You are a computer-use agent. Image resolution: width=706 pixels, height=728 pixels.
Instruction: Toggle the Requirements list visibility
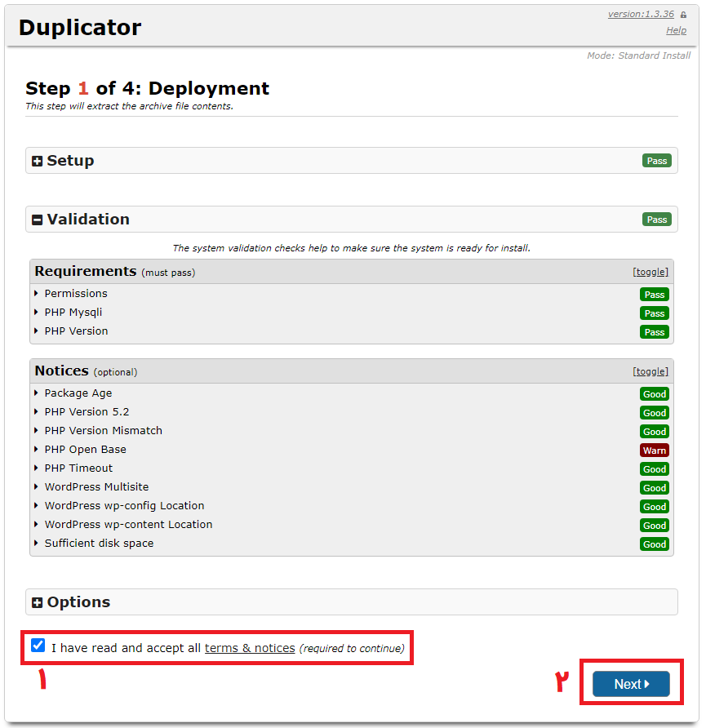(650, 272)
